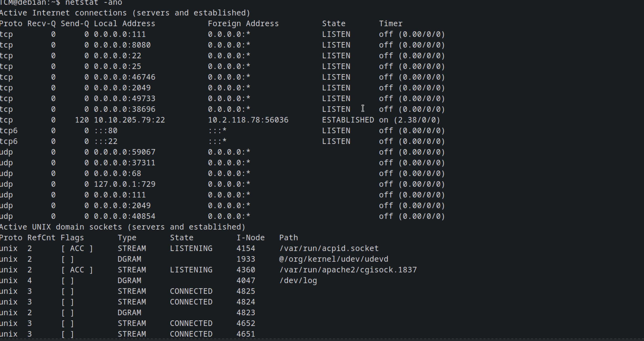644x341 pixels.
Task: Click the 'Timer' column header
Action: point(391,24)
